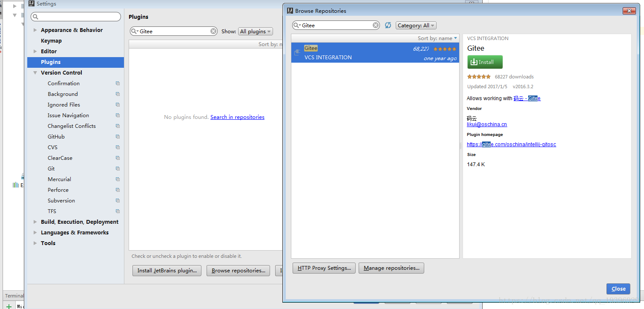Click the IntelliJ icon in Browse Repositories title

(290, 11)
